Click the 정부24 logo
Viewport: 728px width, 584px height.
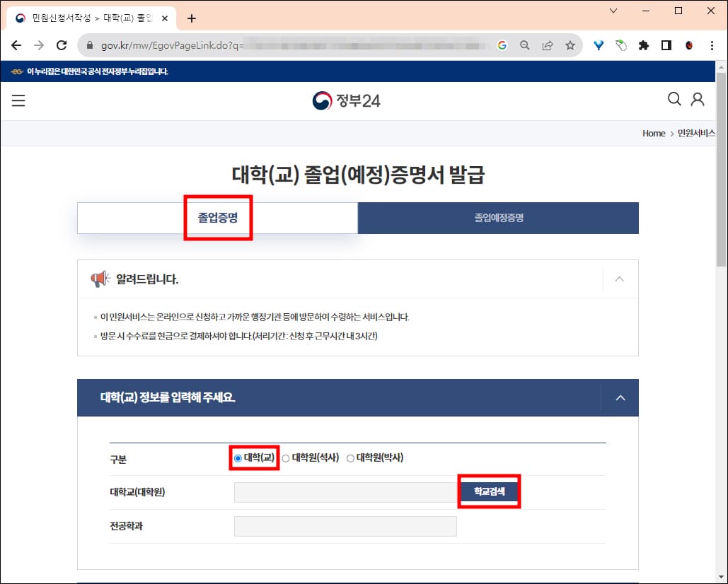pos(346,100)
